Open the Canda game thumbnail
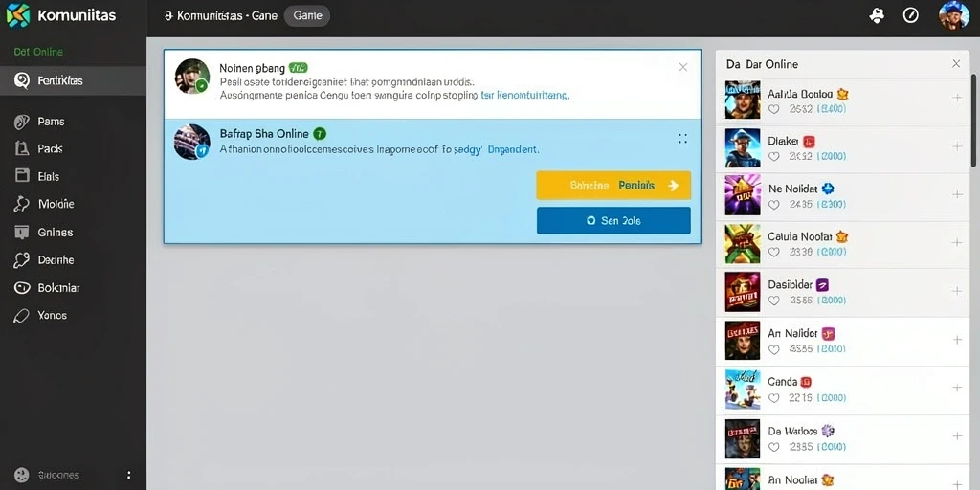980x490 pixels. (x=743, y=390)
